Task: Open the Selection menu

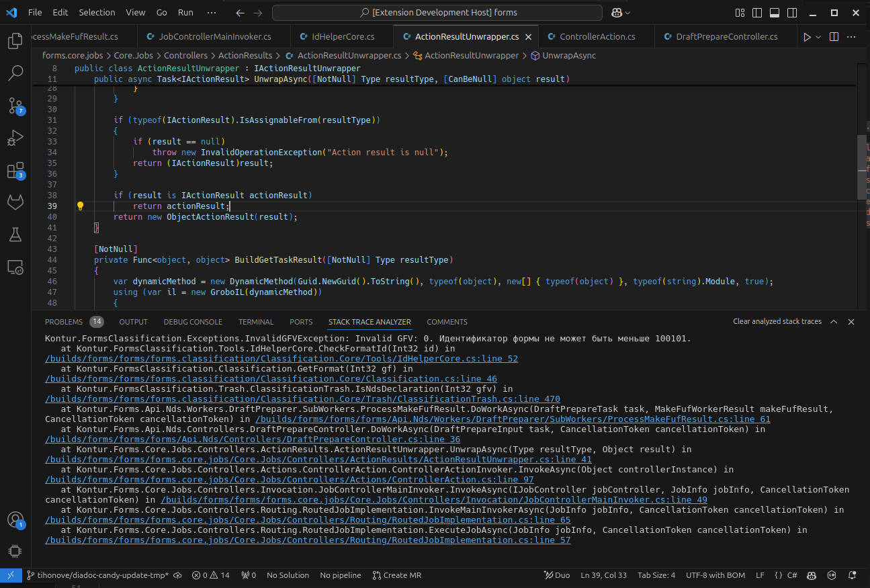Action: (97, 12)
